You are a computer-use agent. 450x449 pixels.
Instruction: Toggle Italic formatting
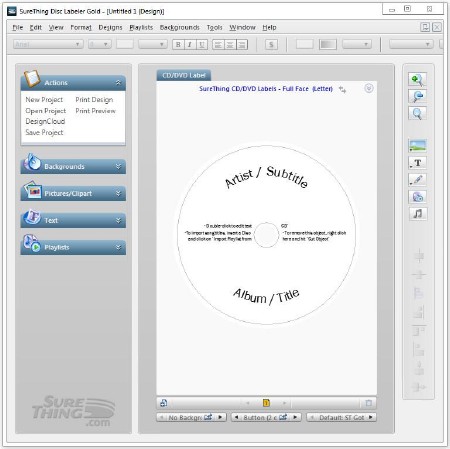tap(190, 44)
